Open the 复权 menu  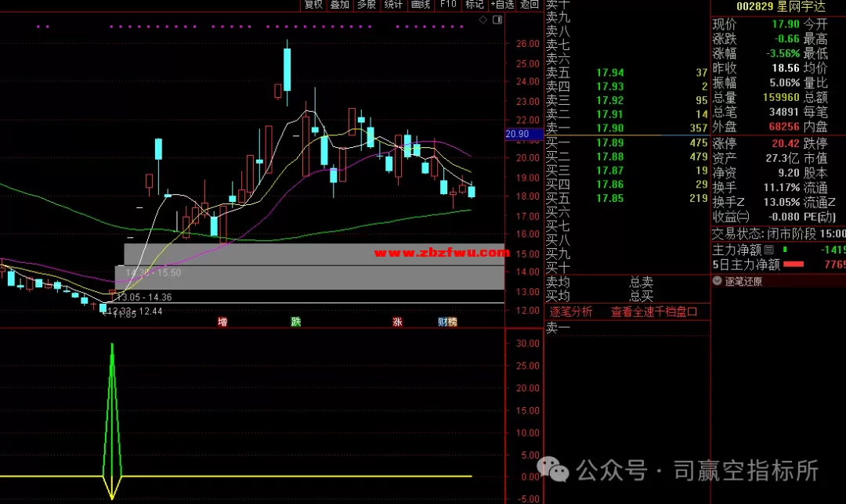[313, 5]
